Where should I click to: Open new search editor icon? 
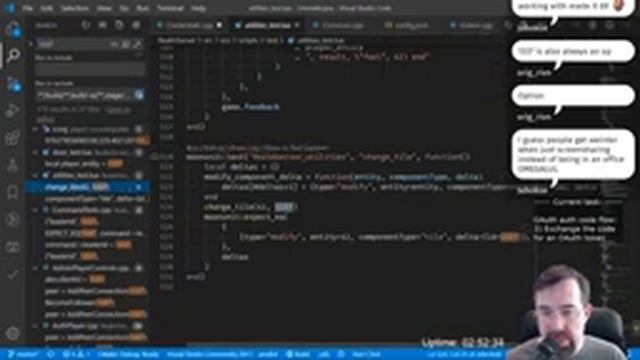click(x=119, y=25)
